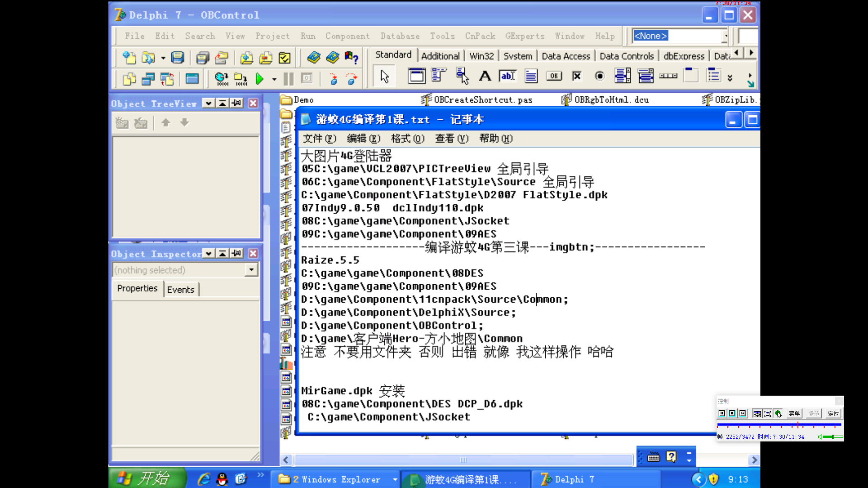The width and height of the screenshot is (868, 488).
Task: Switch to the Additional palette tab
Action: coord(440,56)
